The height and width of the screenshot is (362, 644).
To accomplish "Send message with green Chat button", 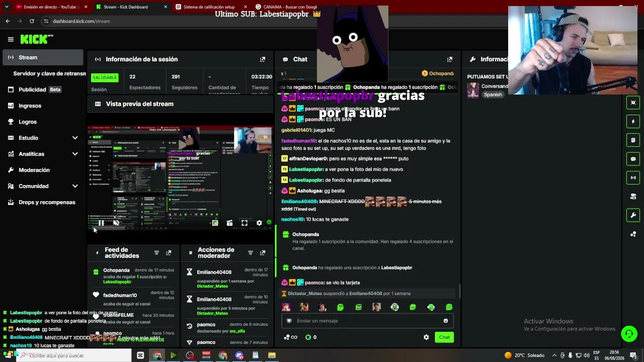I will pos(444,337).
